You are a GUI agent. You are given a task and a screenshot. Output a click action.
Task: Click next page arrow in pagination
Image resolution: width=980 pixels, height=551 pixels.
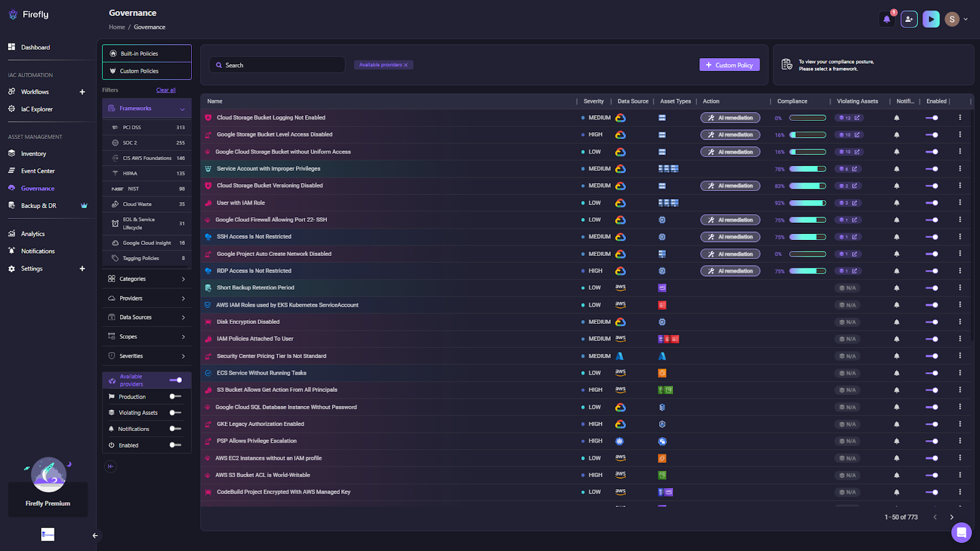coord(952,517)
